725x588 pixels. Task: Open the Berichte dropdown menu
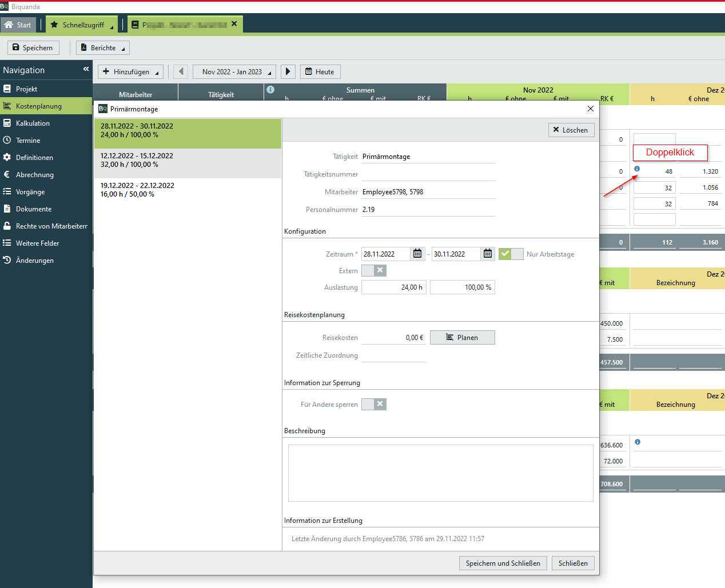[103, 47]
